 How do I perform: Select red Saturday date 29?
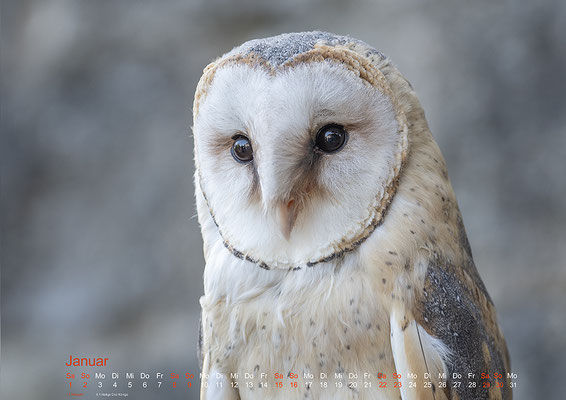pyautogui.click(x=486, y=385)
